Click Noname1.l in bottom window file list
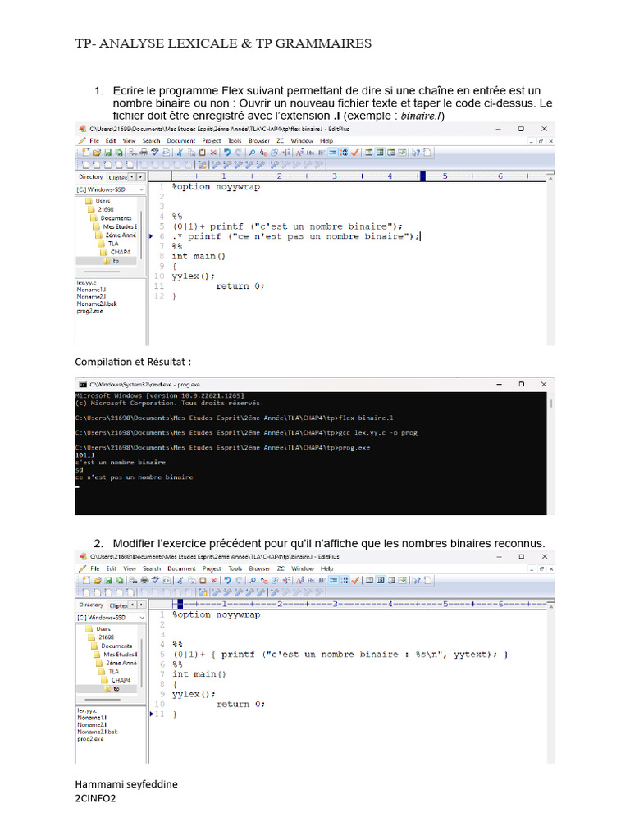This screenshot has height=840, width=630. coord(92,717)
